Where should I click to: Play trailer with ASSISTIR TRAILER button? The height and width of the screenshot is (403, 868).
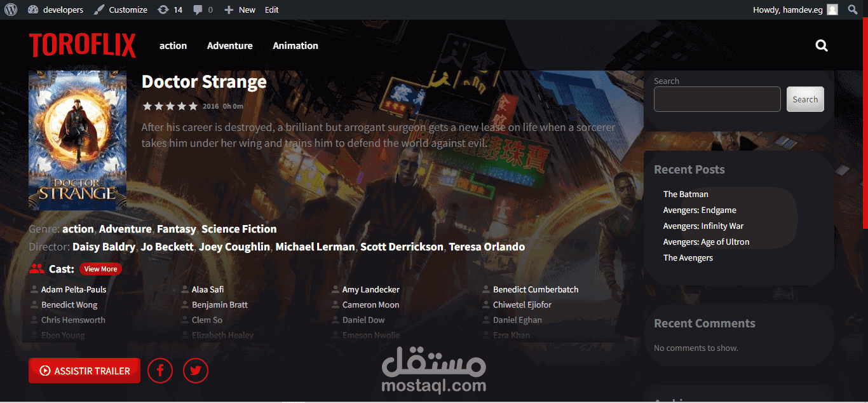85,371
